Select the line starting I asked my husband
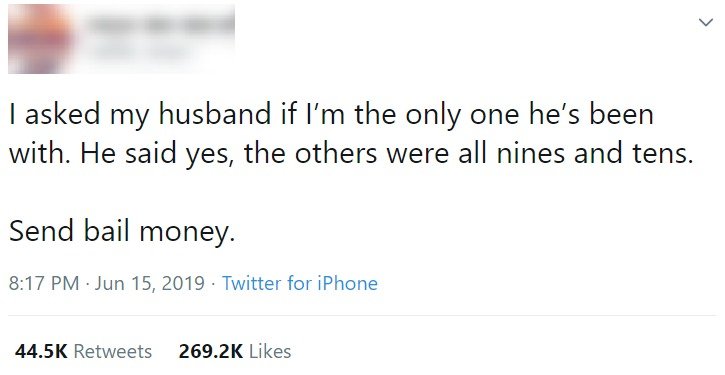The height and width of the screenshot is (375, 725). tap(331, 115)
